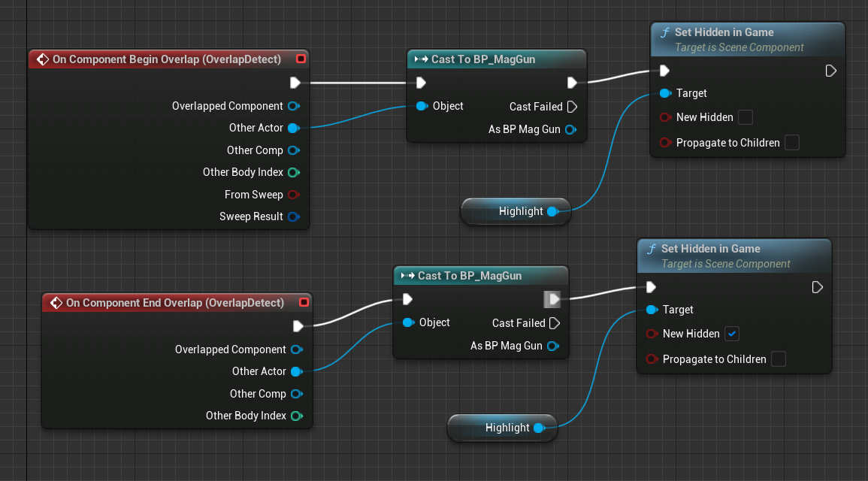Click Other Body Index pin on Begin Overlap
The image size is (868, 481).
point(294,172)
